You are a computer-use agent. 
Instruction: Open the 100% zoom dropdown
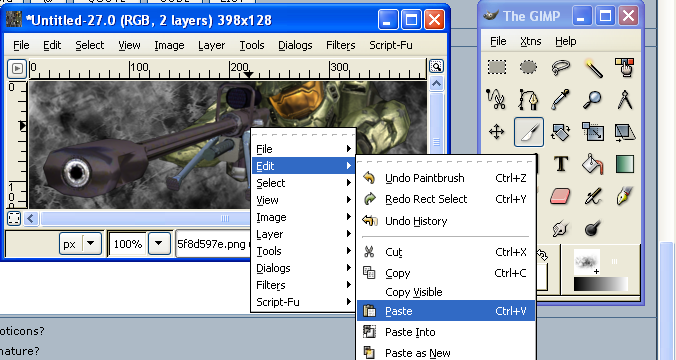(x=159, y=244)
